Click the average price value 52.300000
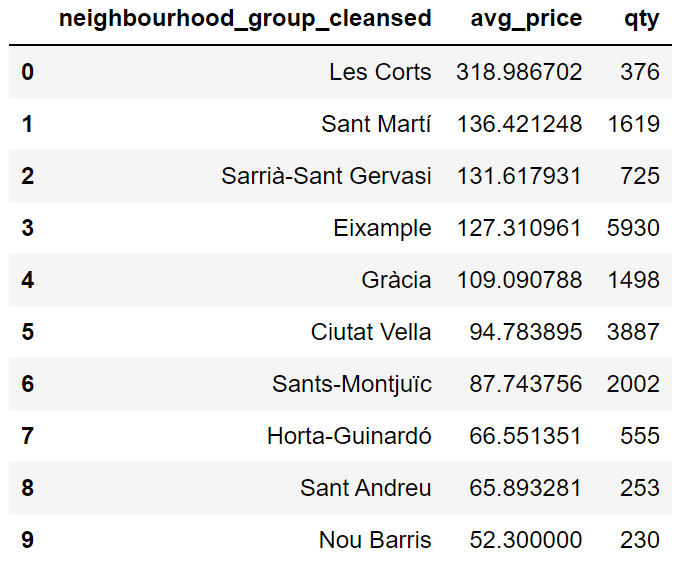This screenshot has width=688, height=564. [525, 540]
